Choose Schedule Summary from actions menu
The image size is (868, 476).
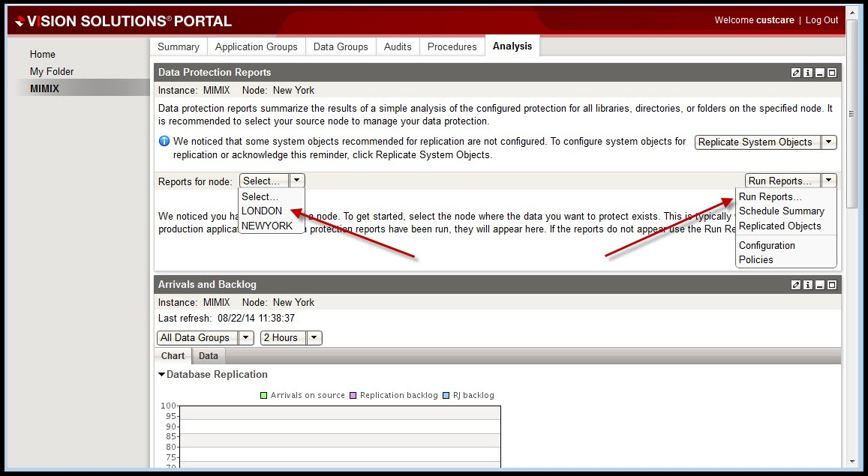781,211
